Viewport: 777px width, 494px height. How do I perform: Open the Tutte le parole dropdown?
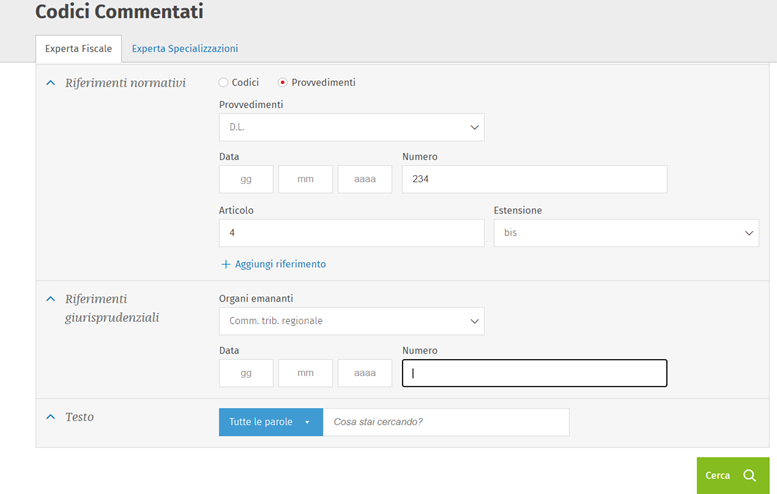click(271, 422)
